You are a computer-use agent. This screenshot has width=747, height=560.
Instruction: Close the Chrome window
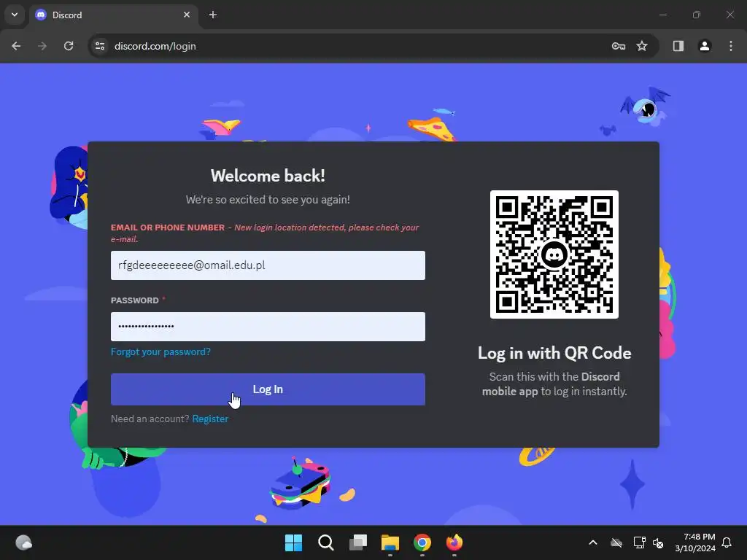tap(729, 15)
